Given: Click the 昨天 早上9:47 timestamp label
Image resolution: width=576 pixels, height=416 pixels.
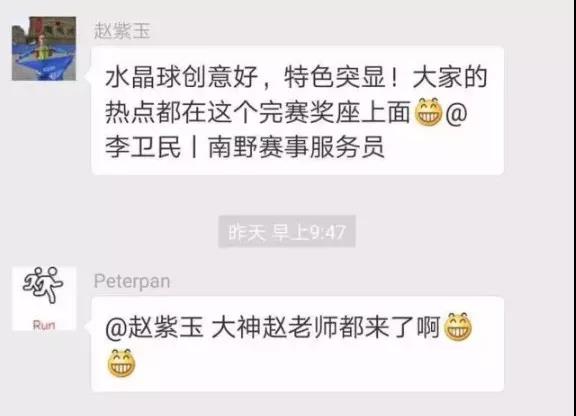Looking at the screenshot, I should click(287, 232).
